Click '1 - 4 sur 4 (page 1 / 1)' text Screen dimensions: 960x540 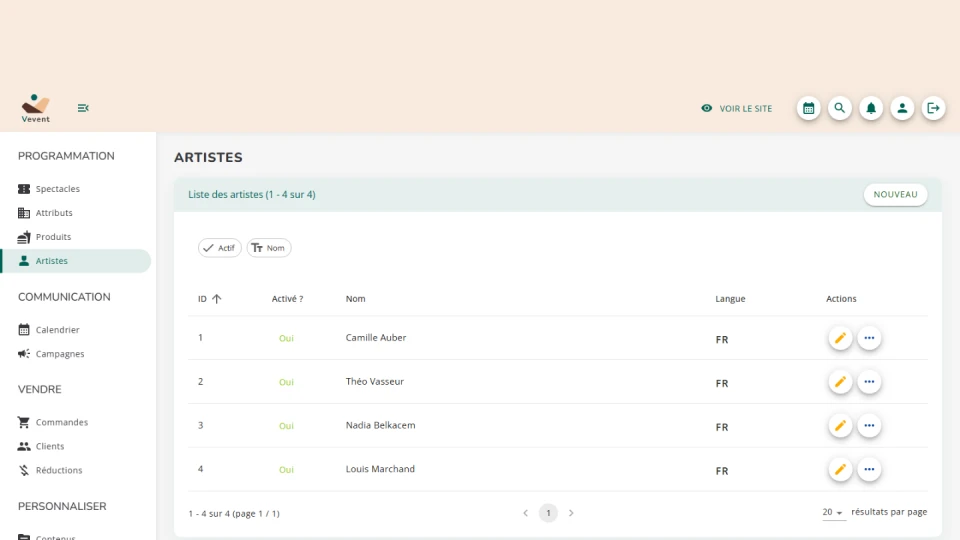tap(234, 514)
